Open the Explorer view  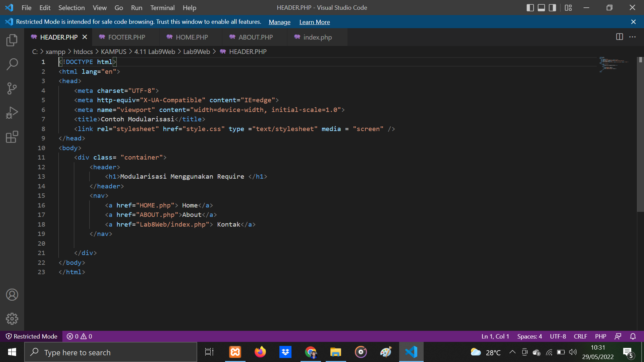coord(12,40)
